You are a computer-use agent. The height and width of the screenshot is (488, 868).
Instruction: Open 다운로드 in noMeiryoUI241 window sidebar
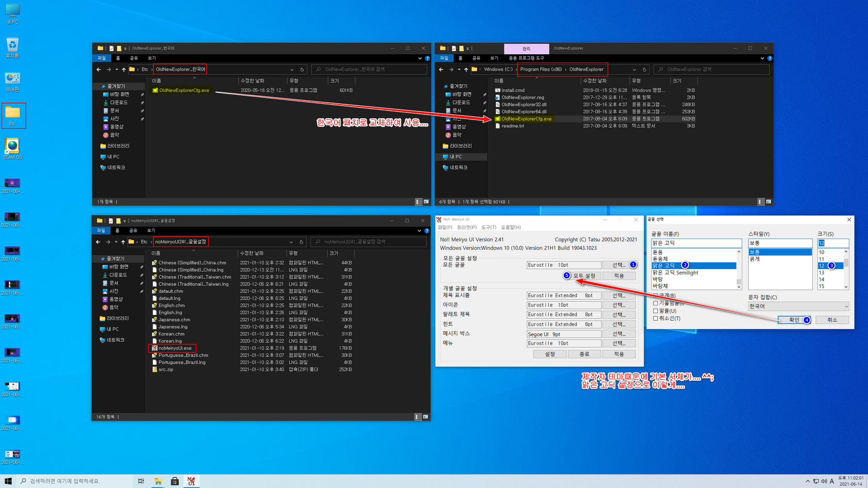pos(118,275)
